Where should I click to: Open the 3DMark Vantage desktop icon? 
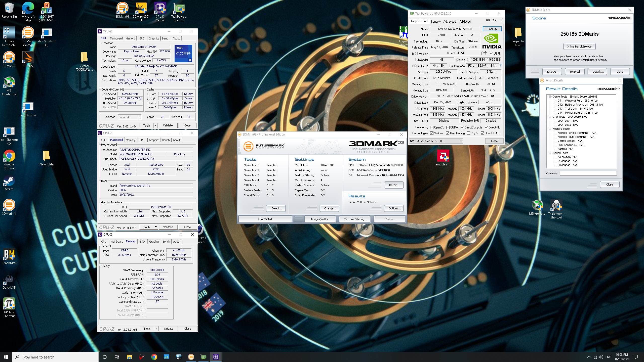pos(28,37)
